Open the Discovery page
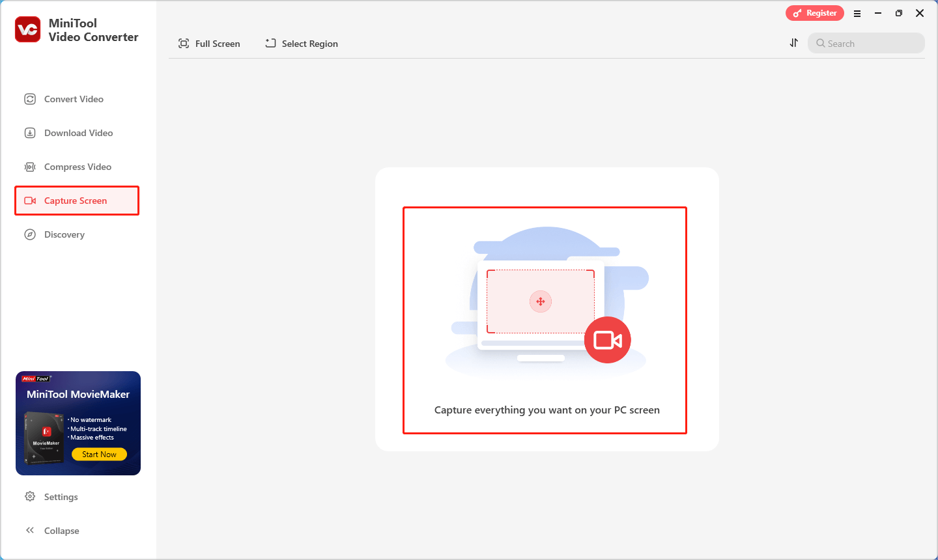The height and width of the screenshot is (560, 938). (x=77, y=234)
